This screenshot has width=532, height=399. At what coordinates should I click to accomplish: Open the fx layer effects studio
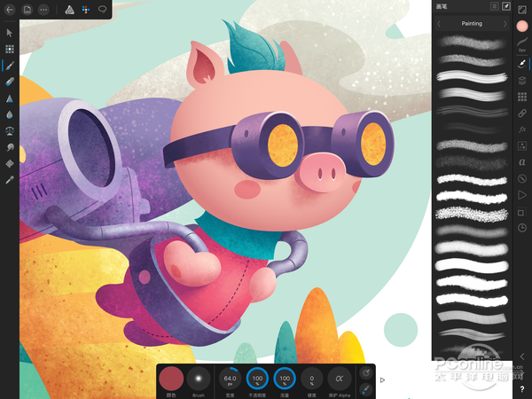click(x=522, y=129)
